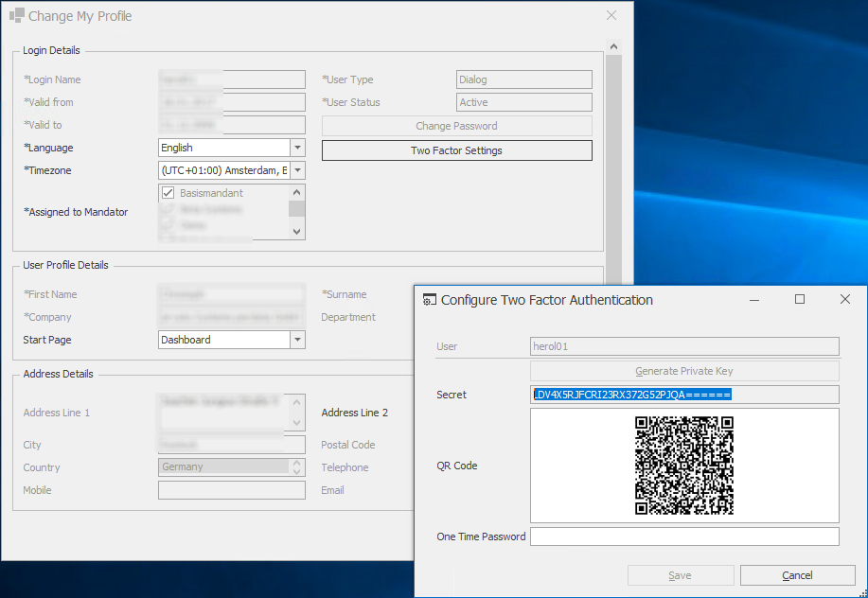Maximize the Configure Two Factor Authentication dialog

[x=799, y=299]
